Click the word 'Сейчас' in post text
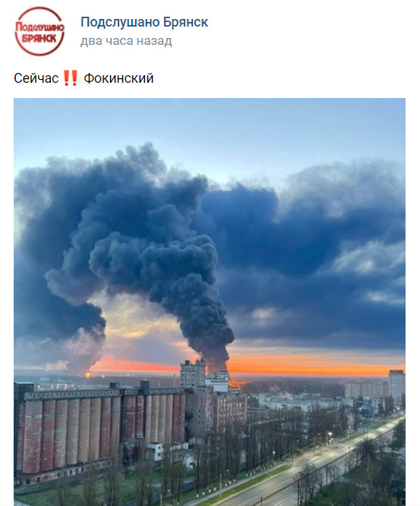420x506 pixels. (x=36, y=78)
